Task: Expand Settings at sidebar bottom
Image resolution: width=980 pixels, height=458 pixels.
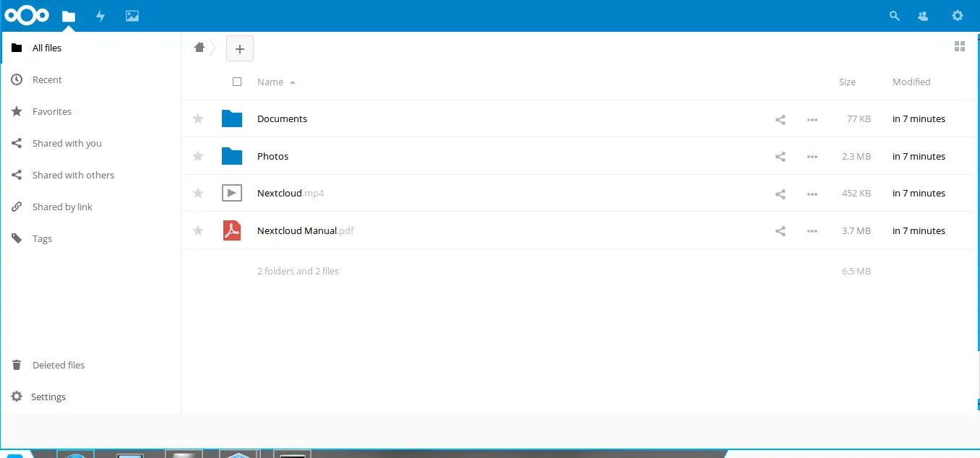Action: (x=90, y=397)
